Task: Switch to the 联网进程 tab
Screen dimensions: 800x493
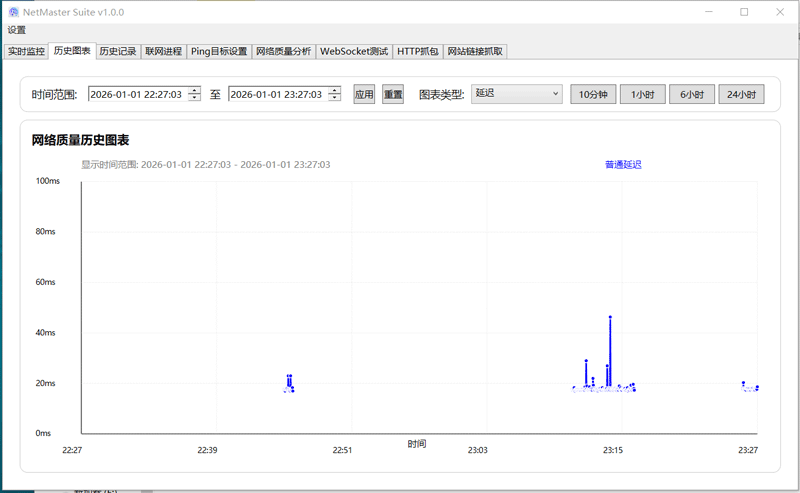Action: 163,51
